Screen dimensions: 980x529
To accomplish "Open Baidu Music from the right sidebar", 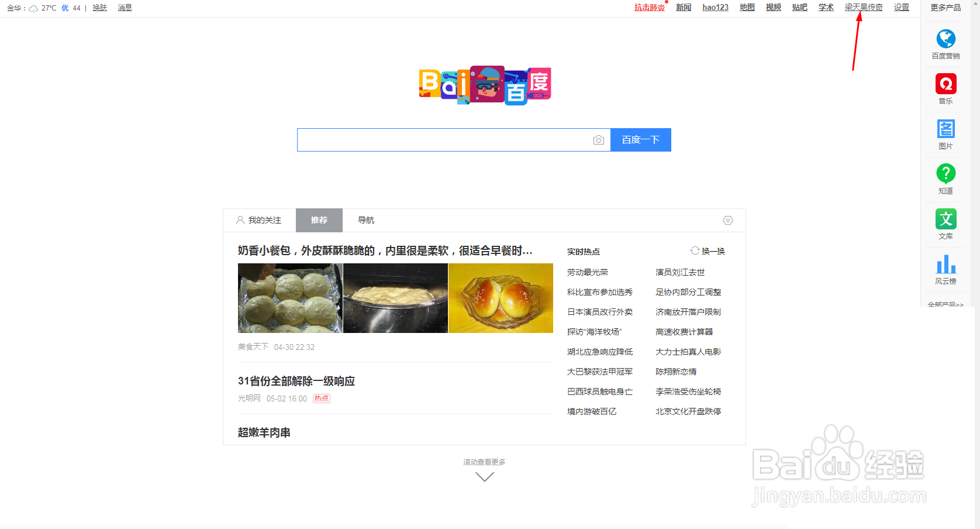I will (946, 88).
